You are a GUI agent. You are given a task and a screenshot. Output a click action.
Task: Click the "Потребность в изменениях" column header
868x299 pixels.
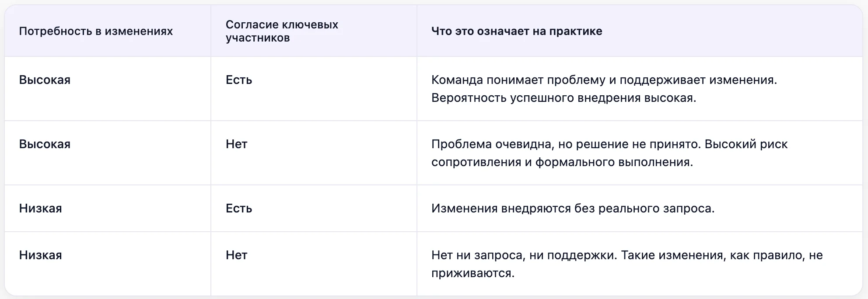(96, 31)
